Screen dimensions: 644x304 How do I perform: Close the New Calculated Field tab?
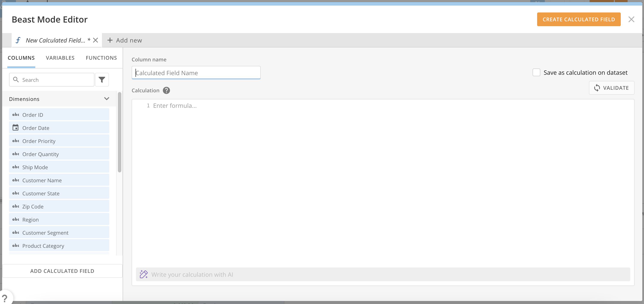click(96, 40)
